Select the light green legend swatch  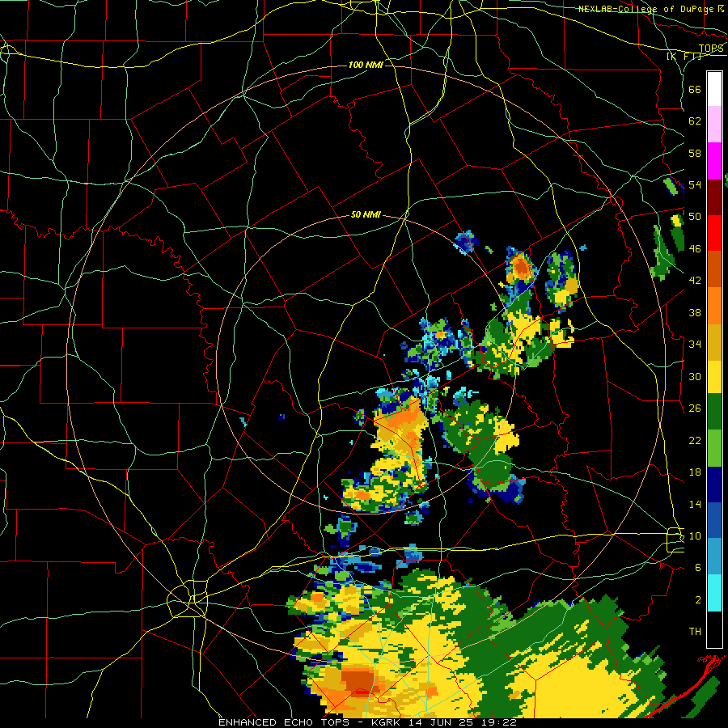click(714, 448)
